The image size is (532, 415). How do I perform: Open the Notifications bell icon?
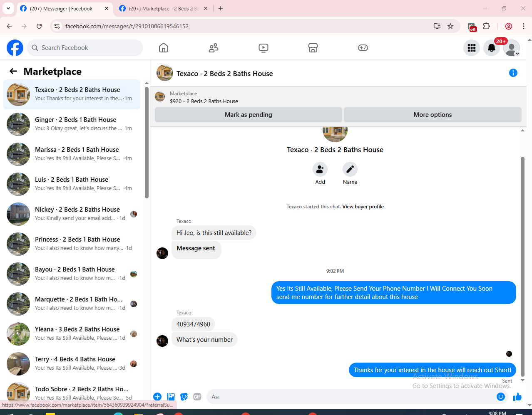pyautogui.click(x=492, y=48)
